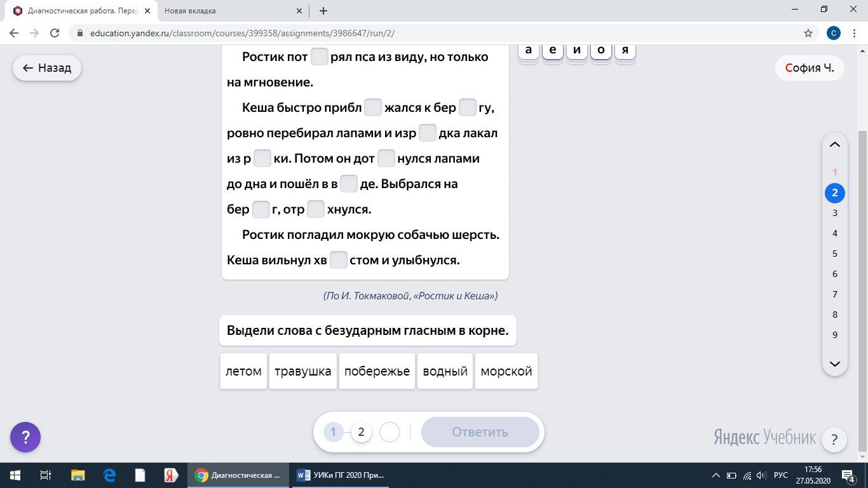Jump to task 7 in sidebar
Viewport: 868px width, 488px height.
coord(835,294)
